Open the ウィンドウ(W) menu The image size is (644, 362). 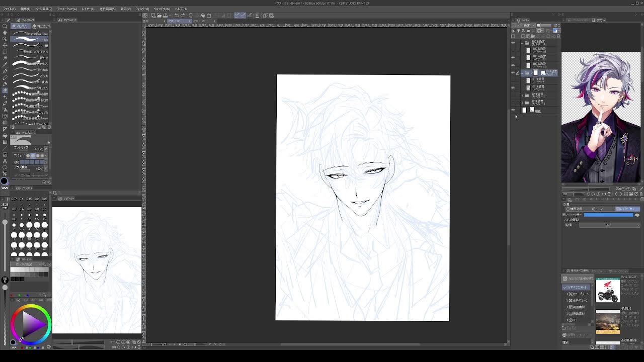coord(162,9)
